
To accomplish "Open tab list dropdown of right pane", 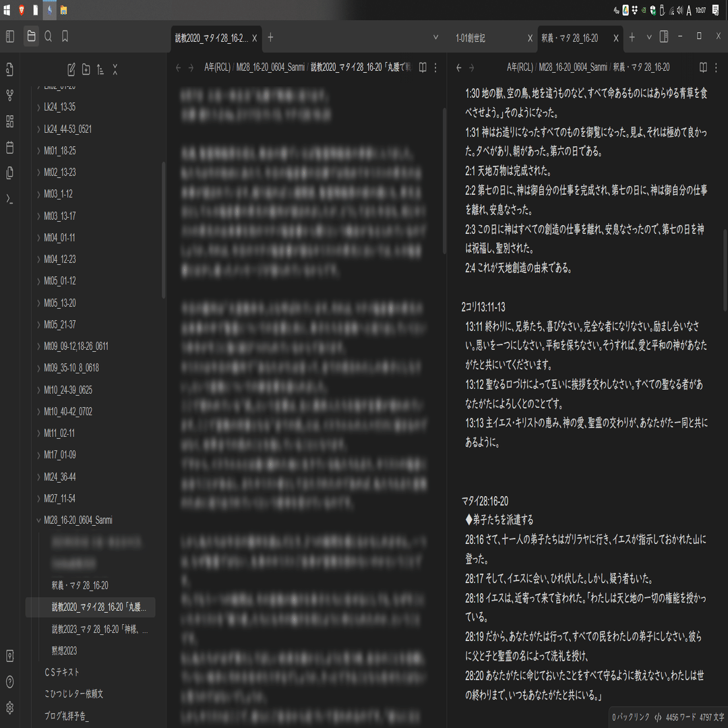I will pyautogui.click(x=649, y=38).
